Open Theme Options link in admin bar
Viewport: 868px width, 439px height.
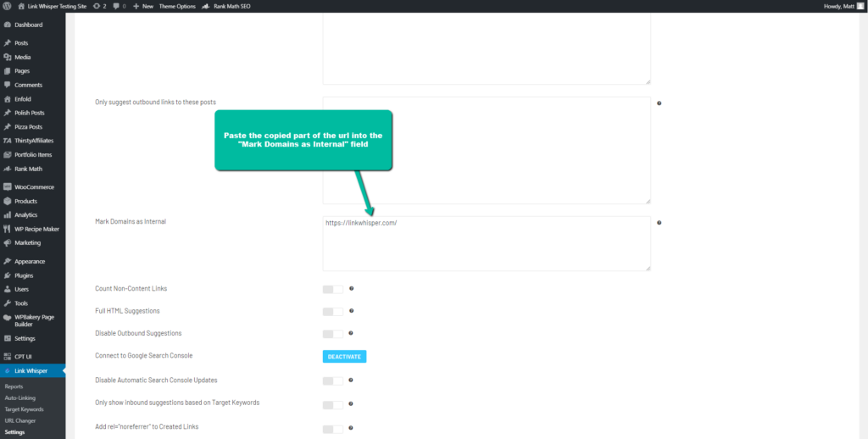176,6
